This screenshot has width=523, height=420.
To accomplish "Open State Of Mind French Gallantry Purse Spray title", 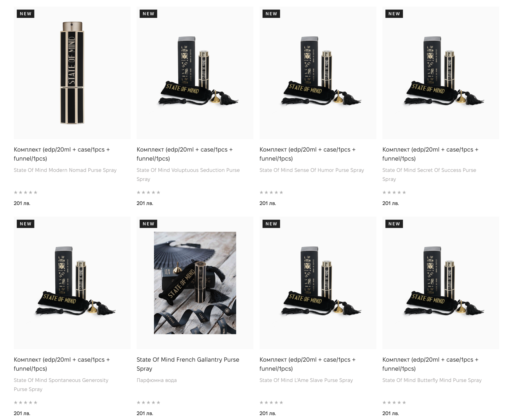I will tap(188, 364).
